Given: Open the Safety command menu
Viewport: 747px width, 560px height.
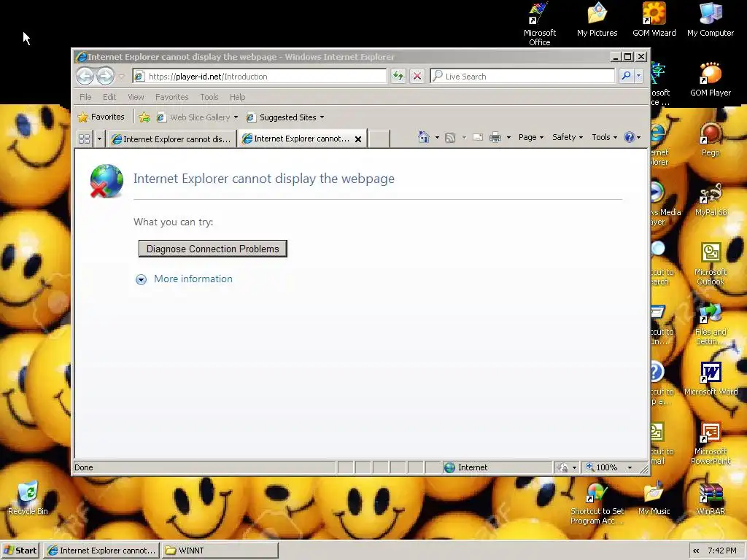Looking at the screenshot, I should [568, 137].
